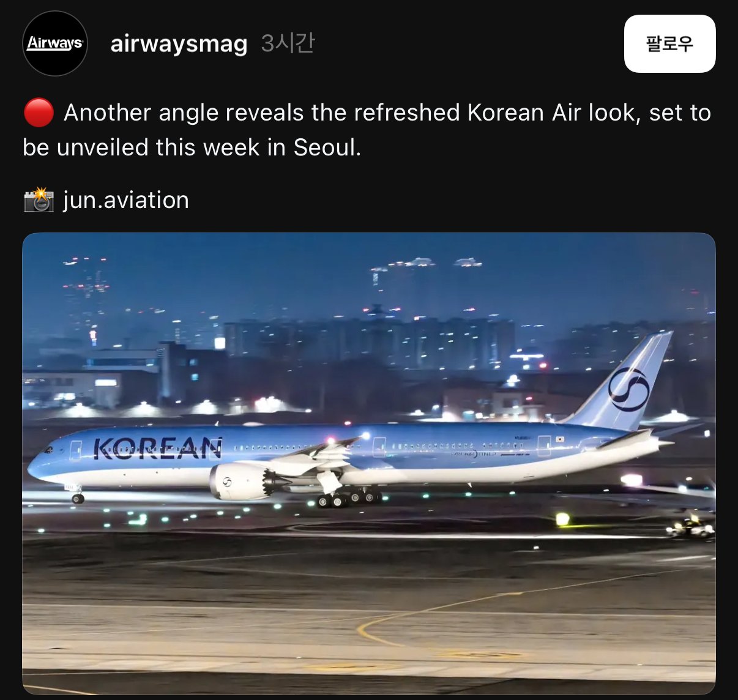Image resolution: width=738 pixels, height=700 pixels.
Task: Tap the logo on the aircraft engine
Action: 226,483
